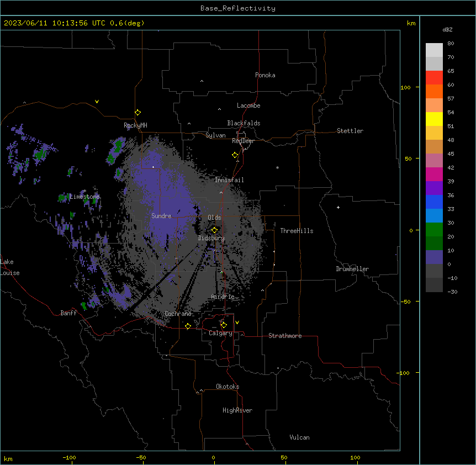Click the Sundre label
This screenshot has width=476, height=465.
161,216
